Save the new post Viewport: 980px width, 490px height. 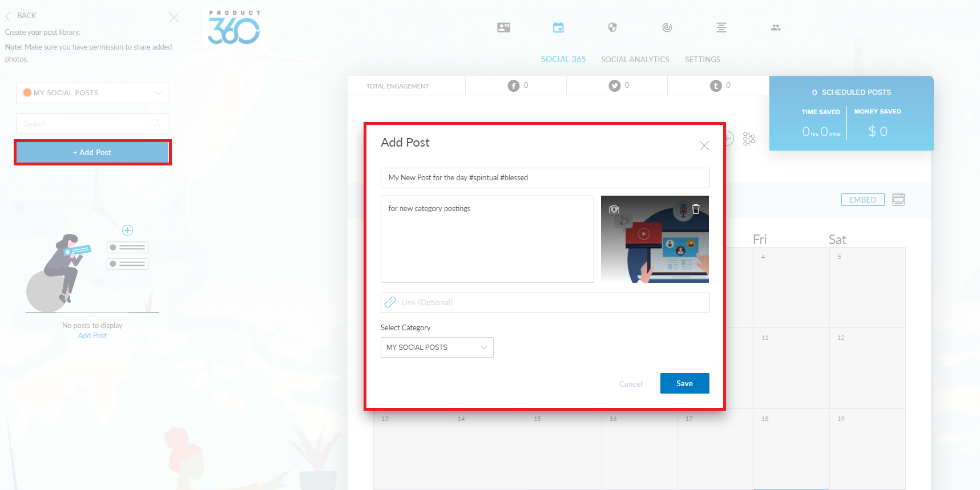click(684, 383)
